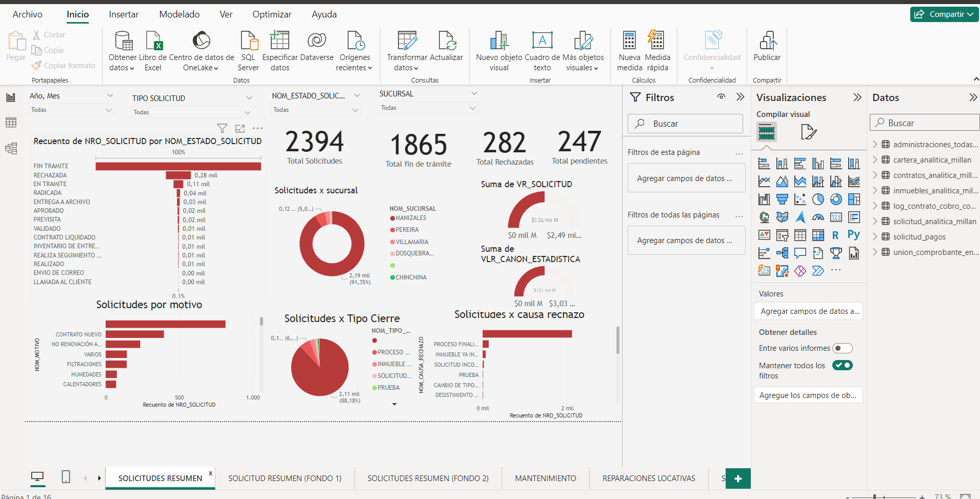980x499 pixels.
Task: Switch to mobile layout view
Action: tap(66, 477)
